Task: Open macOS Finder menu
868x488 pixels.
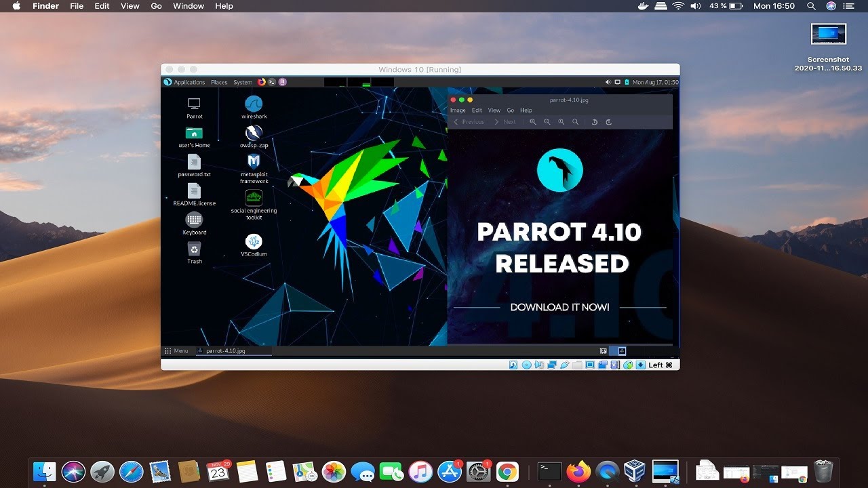Action: point(45,6)
